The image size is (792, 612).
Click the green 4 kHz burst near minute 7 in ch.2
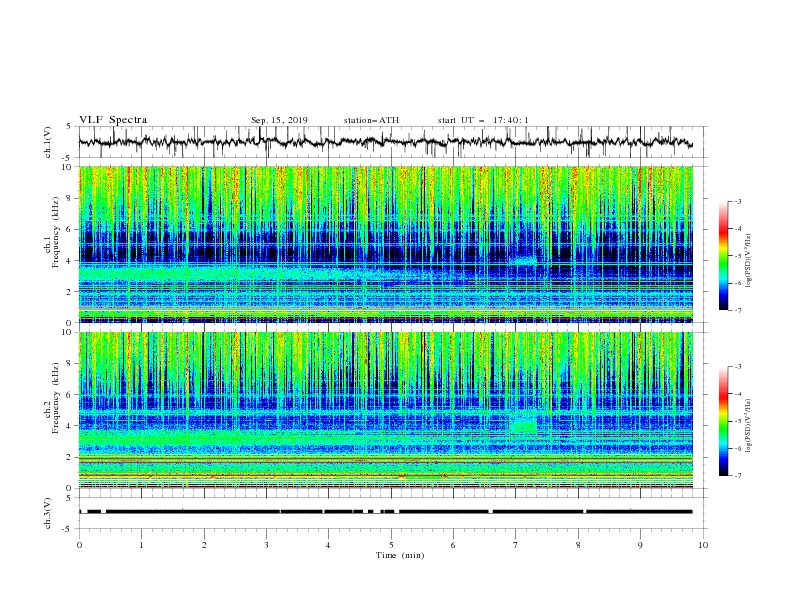[x=524, y=423]
